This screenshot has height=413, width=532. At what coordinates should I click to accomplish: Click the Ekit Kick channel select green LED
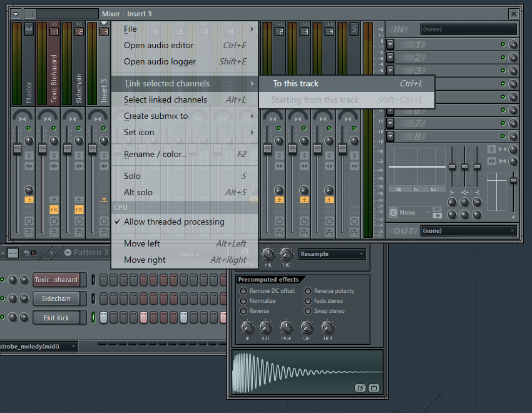pyautogui.click(x=93, y=318)
